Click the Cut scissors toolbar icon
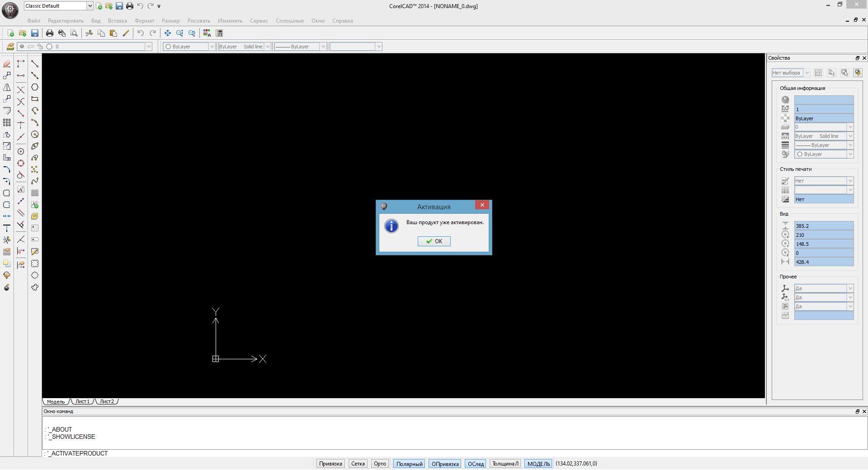 89,33
